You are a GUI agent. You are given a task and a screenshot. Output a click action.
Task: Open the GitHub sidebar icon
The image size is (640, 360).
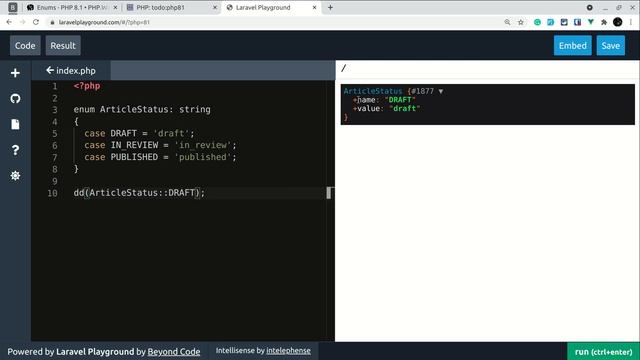click(15, 98)
